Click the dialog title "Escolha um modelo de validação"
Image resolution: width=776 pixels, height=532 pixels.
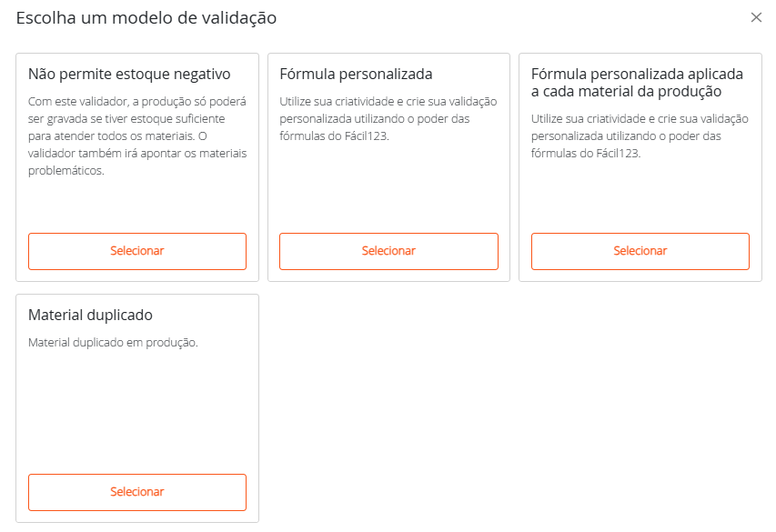147,17
